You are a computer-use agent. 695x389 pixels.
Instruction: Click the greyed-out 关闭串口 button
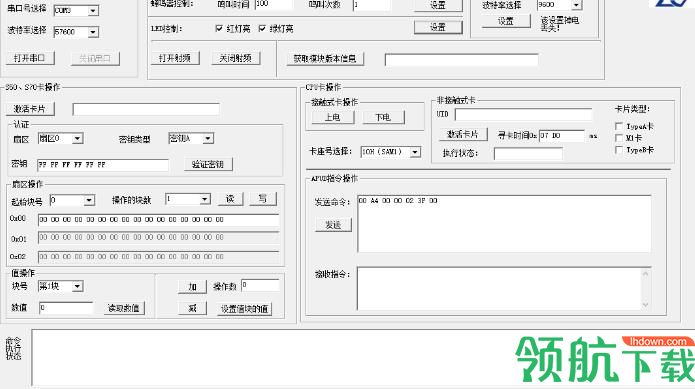pyautogui.click(x=95, y=58)
